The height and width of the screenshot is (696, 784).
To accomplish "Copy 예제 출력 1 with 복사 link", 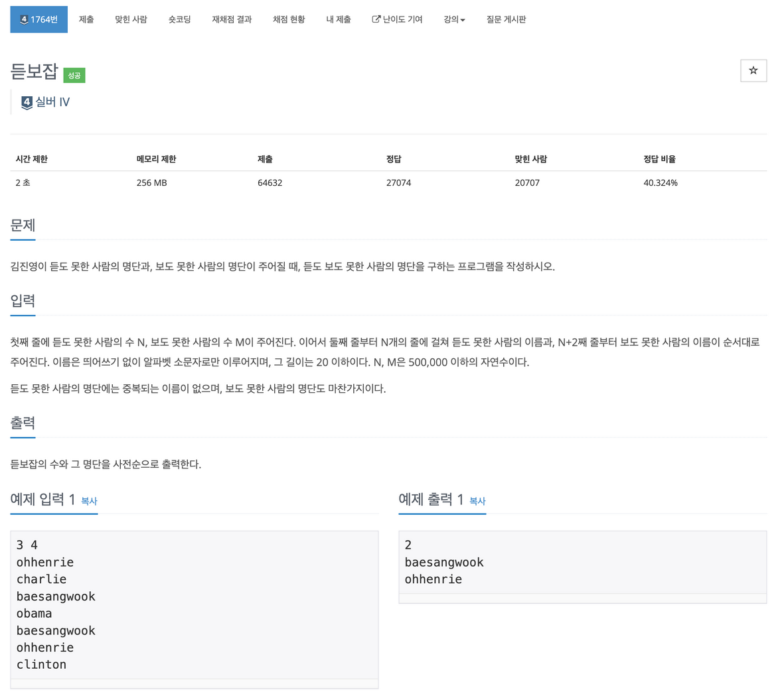I will coord(477,501).
